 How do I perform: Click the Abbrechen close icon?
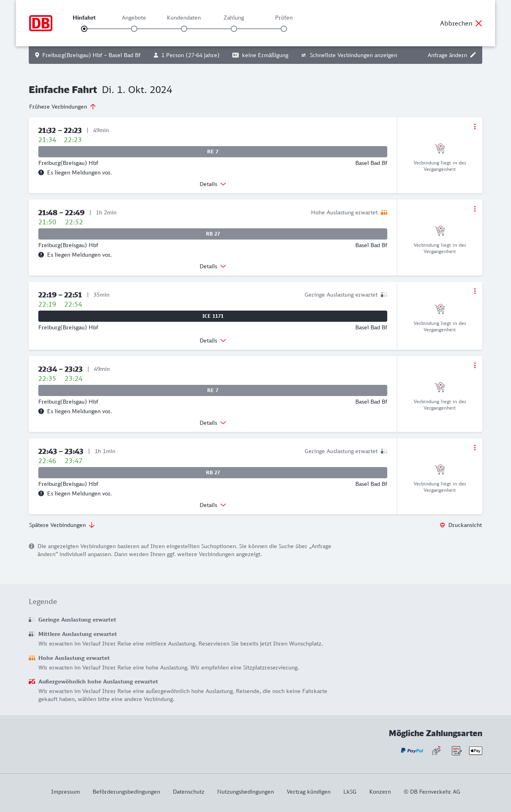click(479, 23)
